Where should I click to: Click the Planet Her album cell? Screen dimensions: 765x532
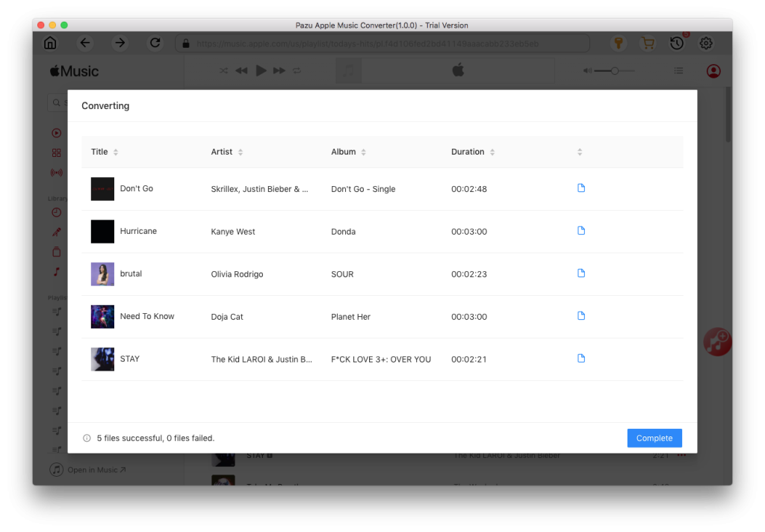(x=350, y=317)
